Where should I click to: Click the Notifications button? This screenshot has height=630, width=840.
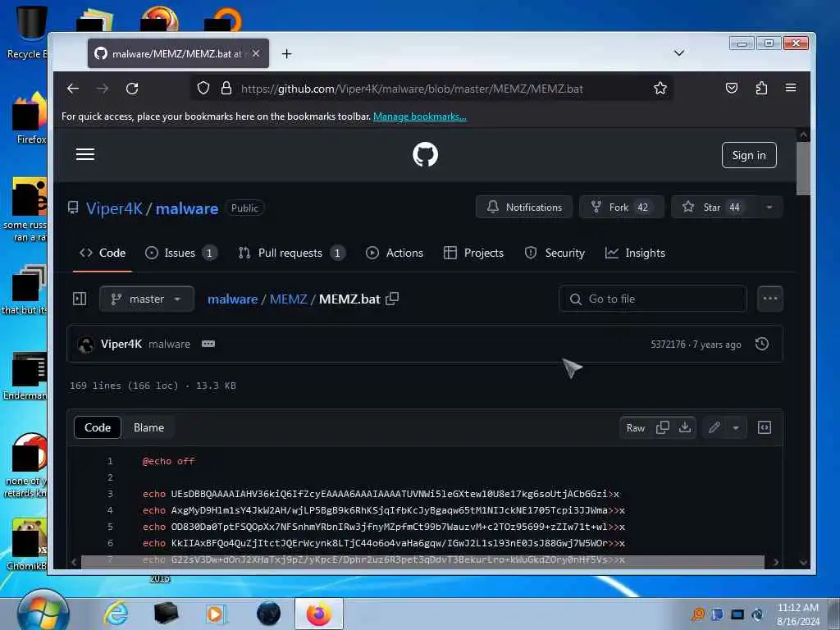point(524,208)
